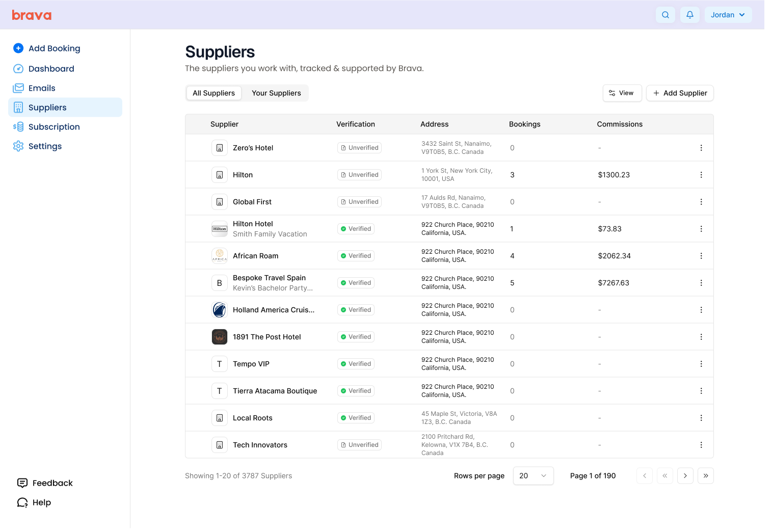Open Dashboard from the sidebar
Viewport: 772px width, 532px height.
[x=51, y=69]
